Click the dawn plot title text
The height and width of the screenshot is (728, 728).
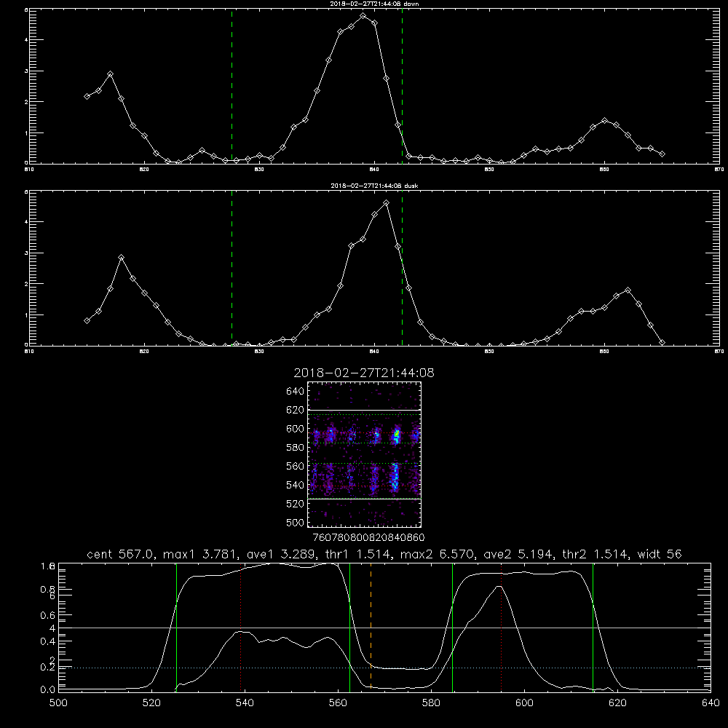tap(374, 4)
